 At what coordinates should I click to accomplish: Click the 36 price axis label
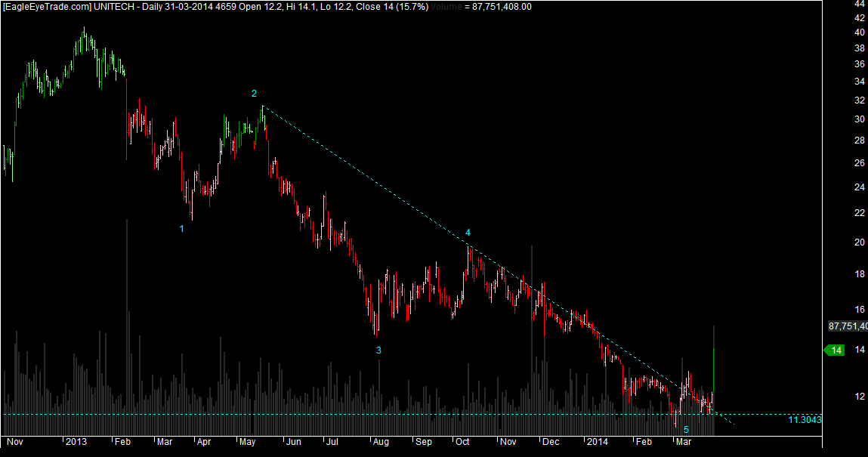pos(860,64)
